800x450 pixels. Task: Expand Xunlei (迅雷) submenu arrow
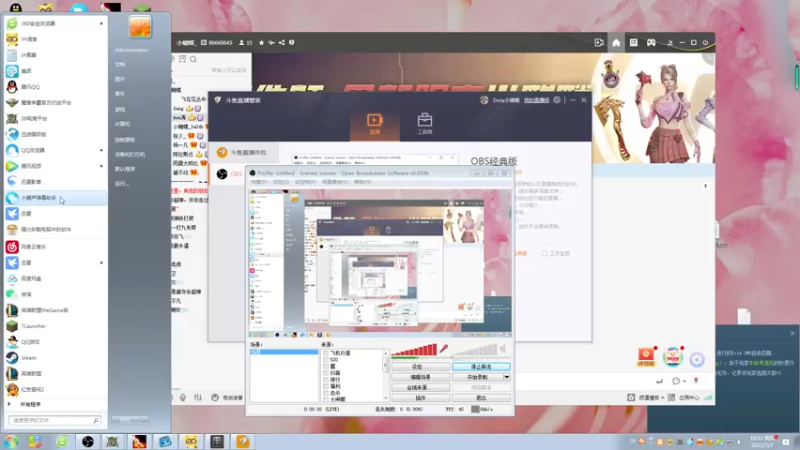coord(101,263)
